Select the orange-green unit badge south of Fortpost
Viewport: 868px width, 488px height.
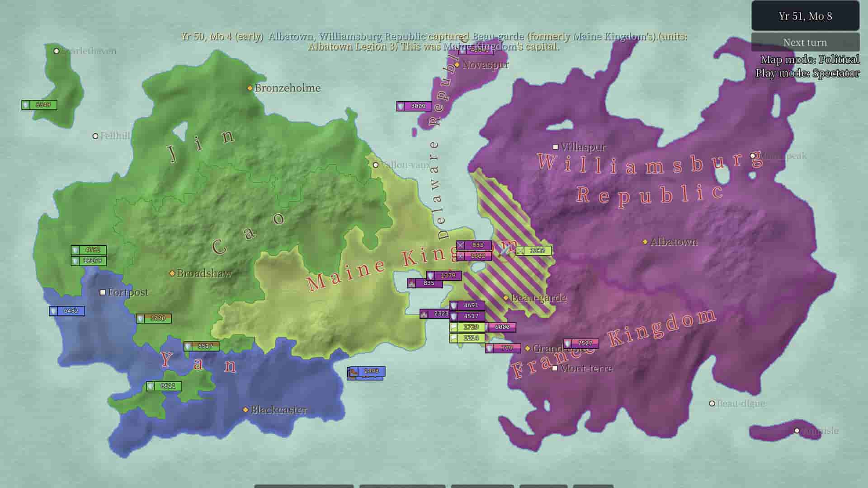coord(154,319)
